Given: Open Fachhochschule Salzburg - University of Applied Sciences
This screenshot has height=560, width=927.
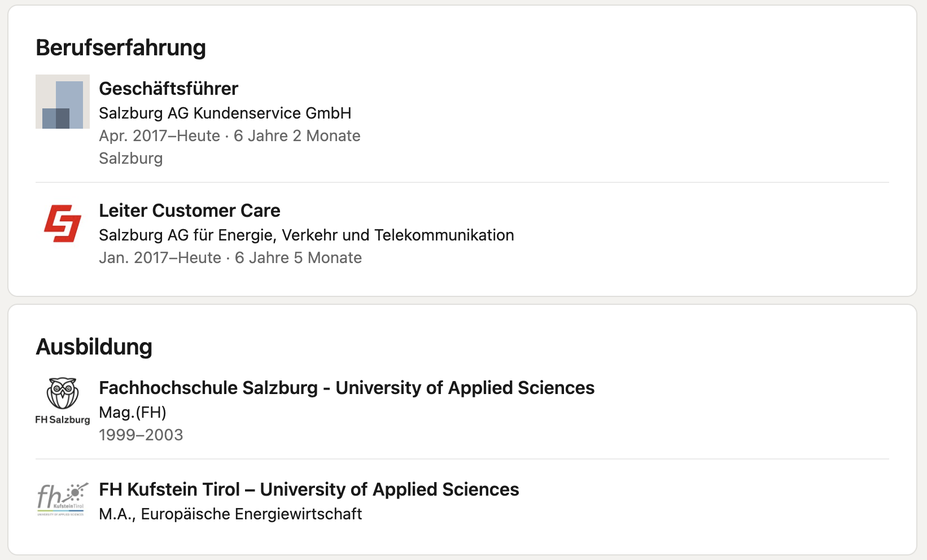Looking at the screenshot, I should click(347, 388).
